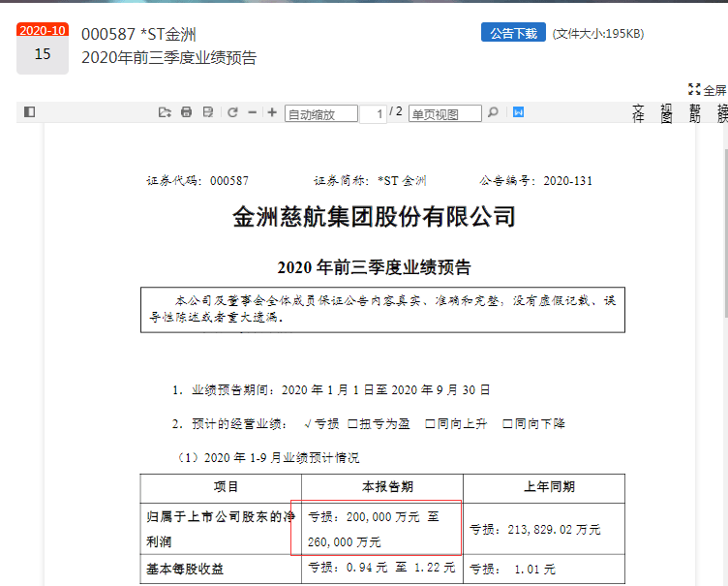Click the 亏损:0.94 元 至 1.22 元 cell

coord(381,567)
